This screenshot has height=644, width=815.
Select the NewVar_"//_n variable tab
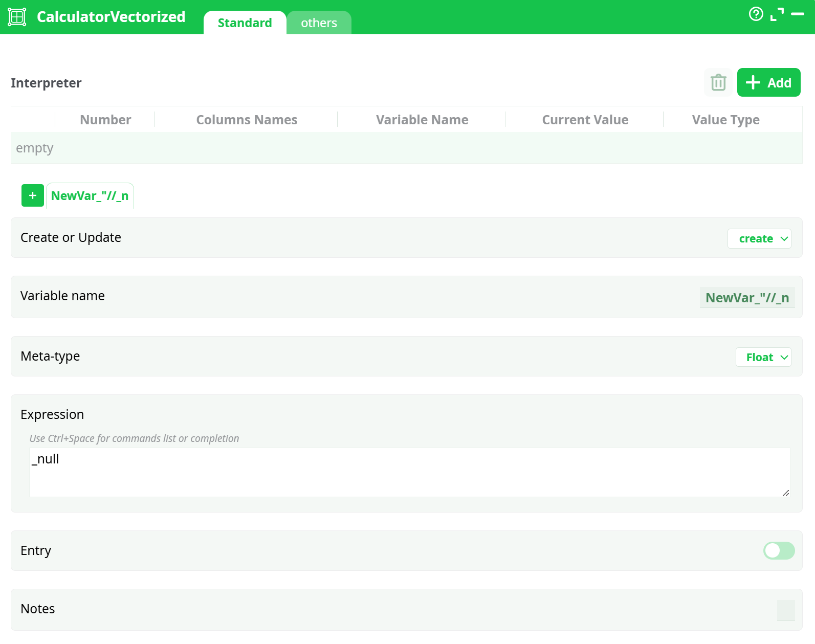coord(90,196)
